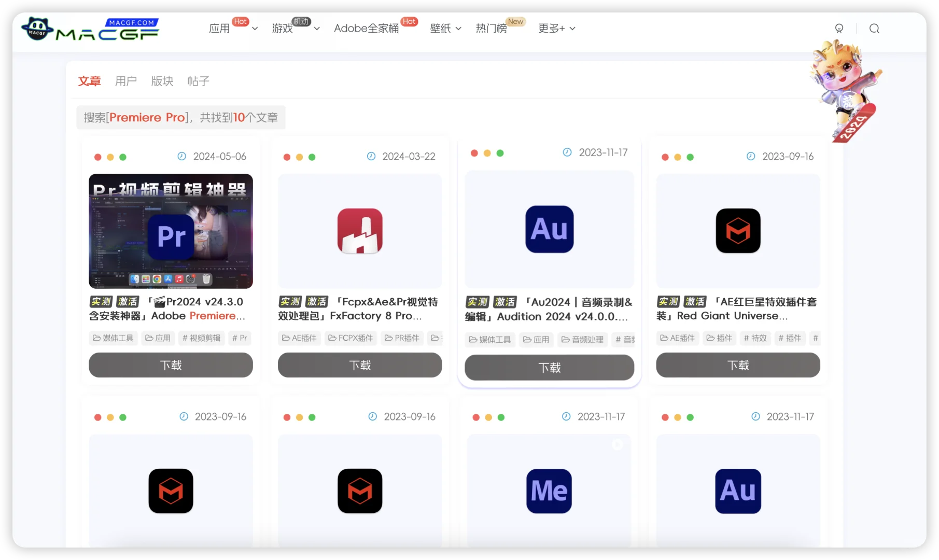
Task: Click the Audition Au app icon
Action: point(549,229)
